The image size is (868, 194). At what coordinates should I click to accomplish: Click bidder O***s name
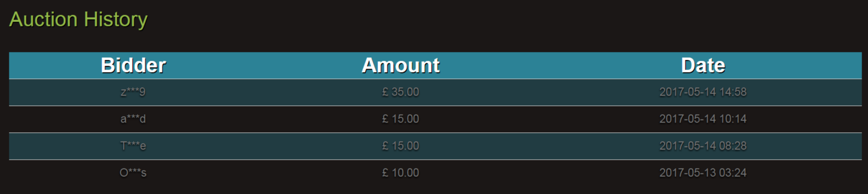pyautogui.click(x=133, y=173)
